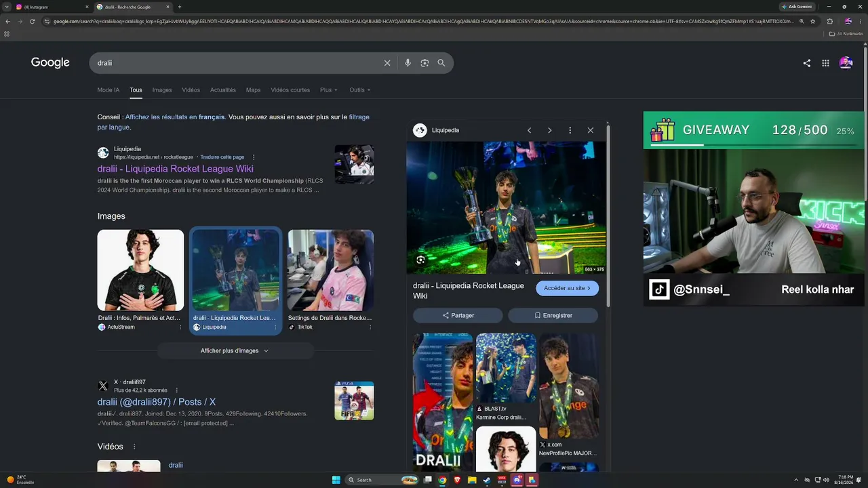Launch Brave browser from taskbar
Screen dimensions: 868x488
click(x=457, y=480)
